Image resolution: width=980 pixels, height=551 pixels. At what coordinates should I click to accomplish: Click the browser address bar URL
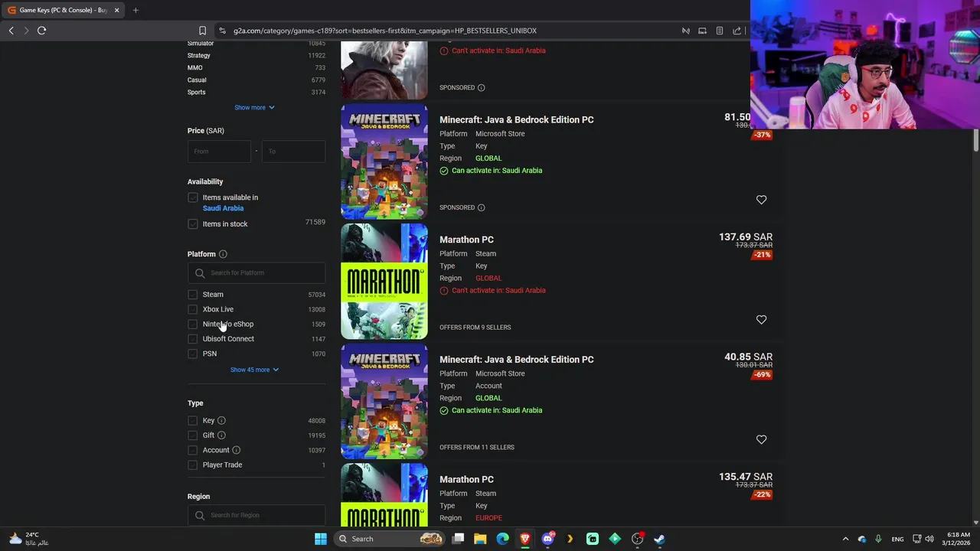click(385, 31)
